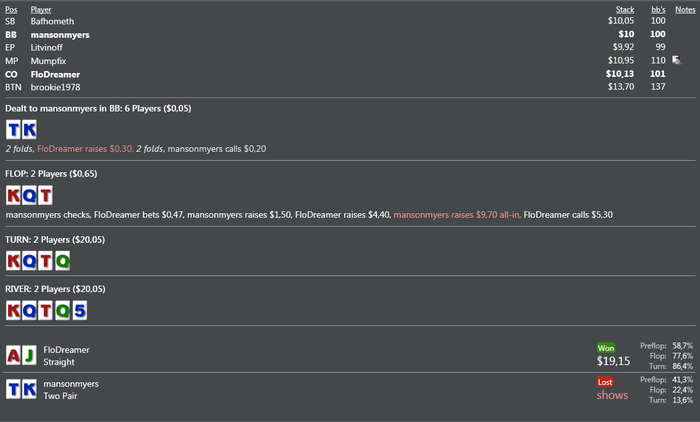Click the K card in mansonmyers' showdown hand

[29, 389]
